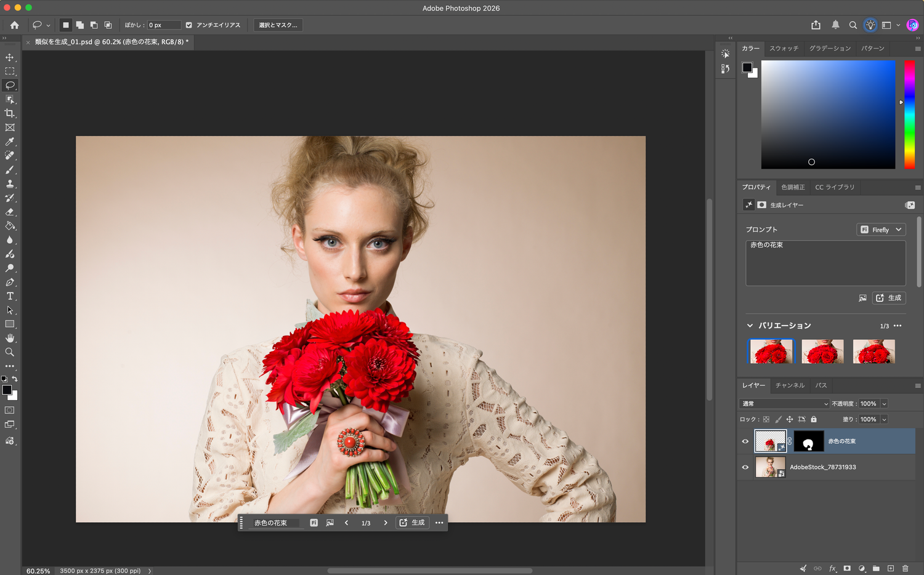Viewport: 924px width, 575px height.
Task: Select the Eraser tool
Action: point(10,212)
